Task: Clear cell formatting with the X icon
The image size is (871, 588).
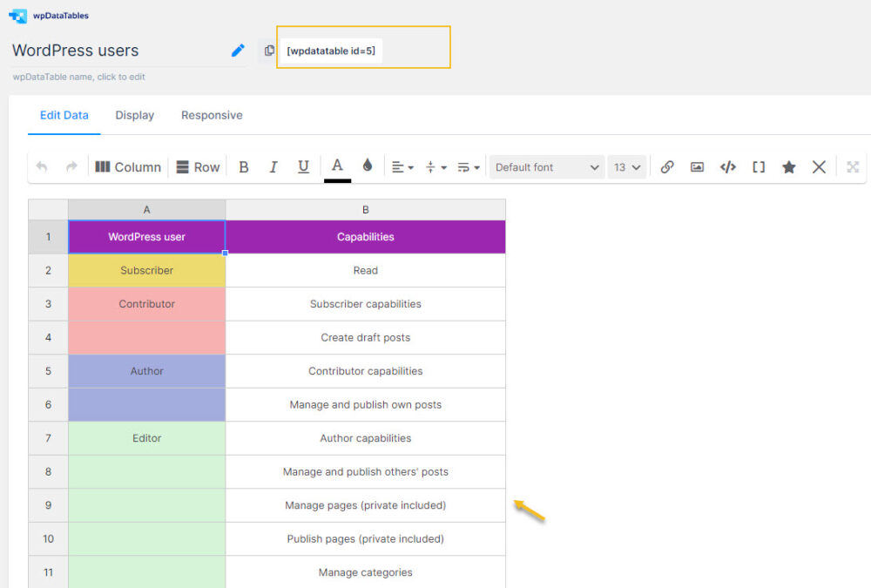Action: (819, 167)
